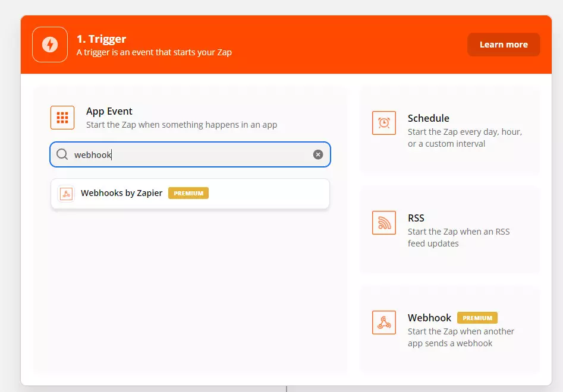The height and width of the screenshot is (392, 563).
Task: Select the App Event grid icon
Action: [62, 117]
